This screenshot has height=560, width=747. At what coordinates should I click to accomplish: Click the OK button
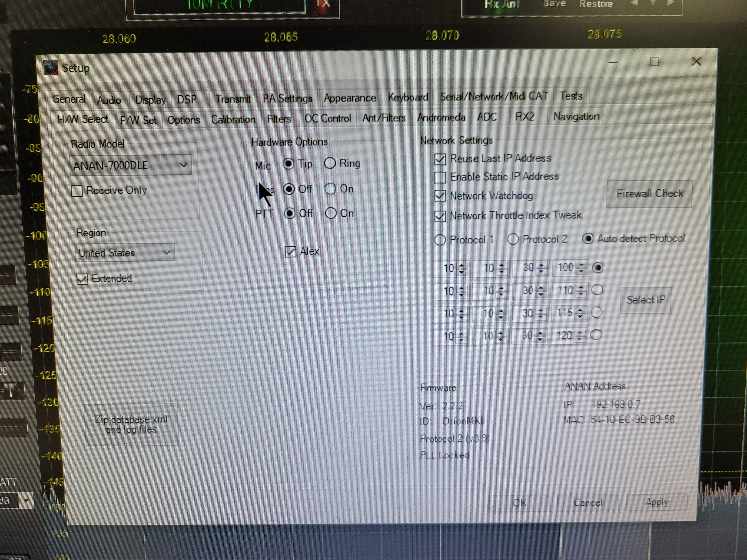[519, 503]
